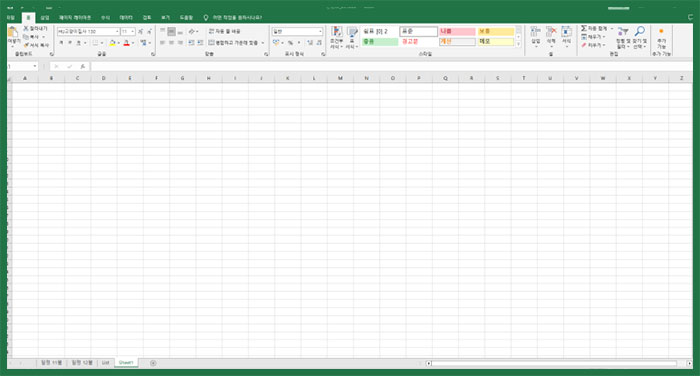Switch to the Page Layout tab
This screenshot has width=700, height=376.
75,17
